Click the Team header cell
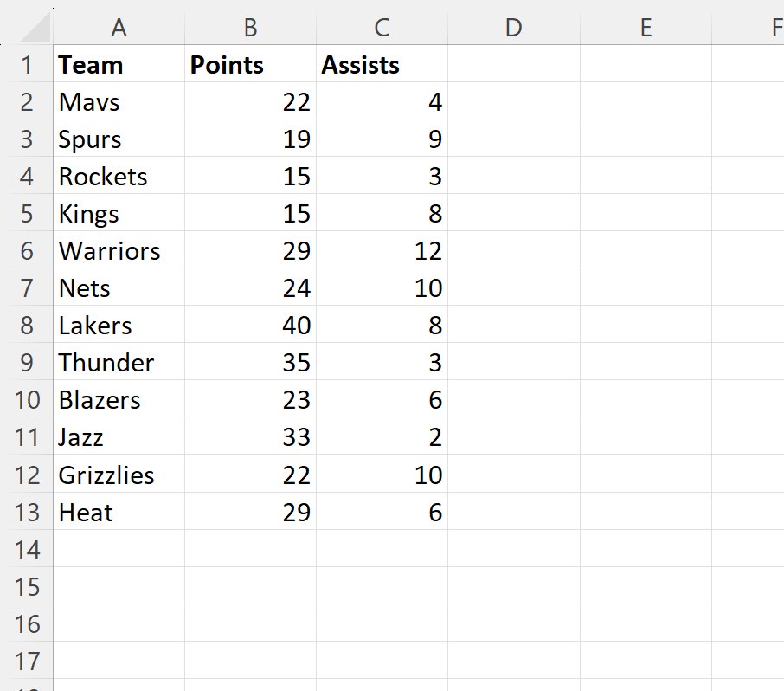The width and height of the screenshot is (784, 691). click(x=119, y=65)
